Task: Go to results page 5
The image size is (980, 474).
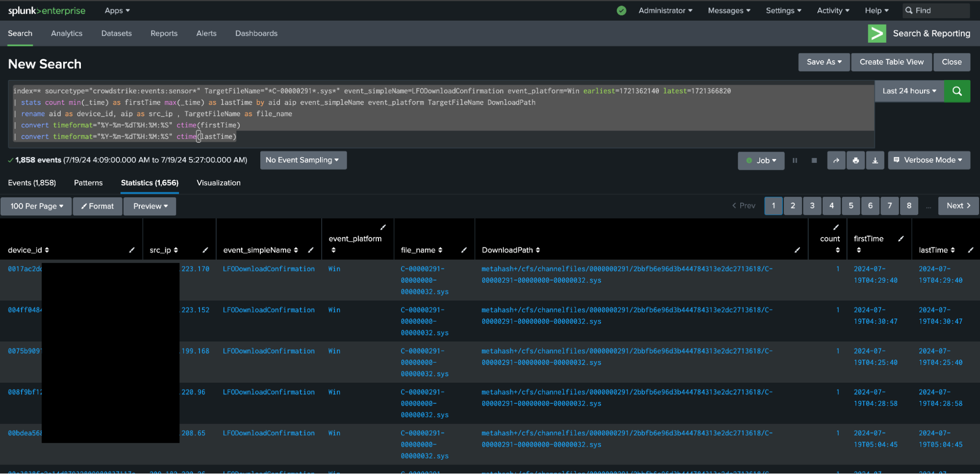Action: [x=851, y=206]
